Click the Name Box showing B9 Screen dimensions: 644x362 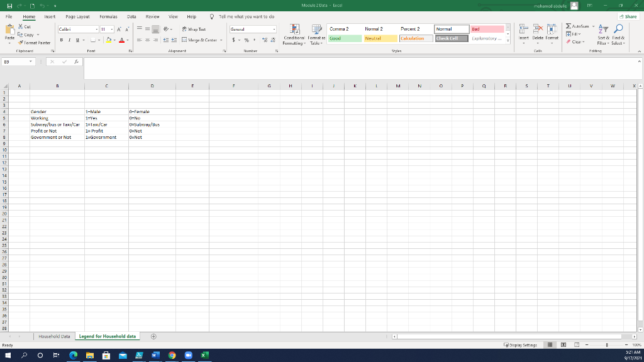point(16,61)
